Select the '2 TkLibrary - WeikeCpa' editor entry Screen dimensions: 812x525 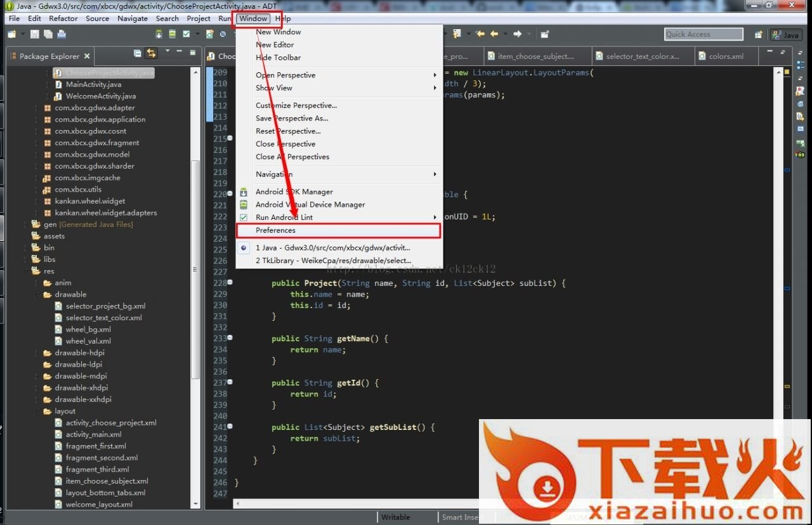click(x=338, y=261)
